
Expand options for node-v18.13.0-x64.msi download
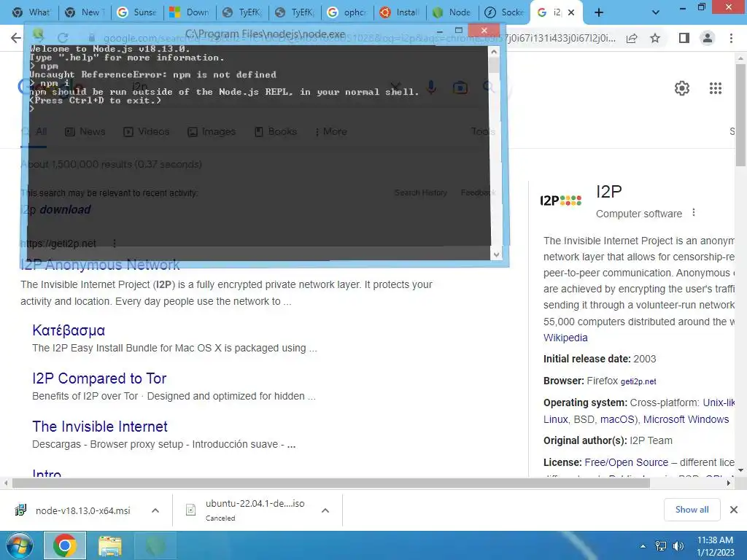[x=155, y=510]
